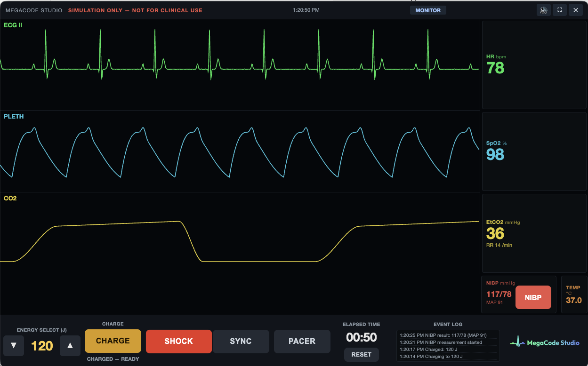
Task: Click the ENERGY SELECT (J) label
Action: (x=42, y=330)
